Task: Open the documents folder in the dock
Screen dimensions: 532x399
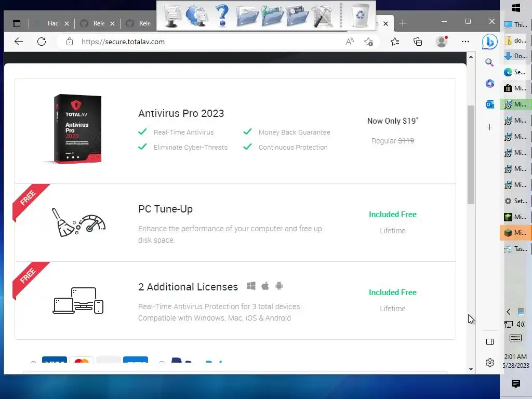Action: (x=247, y=16)
